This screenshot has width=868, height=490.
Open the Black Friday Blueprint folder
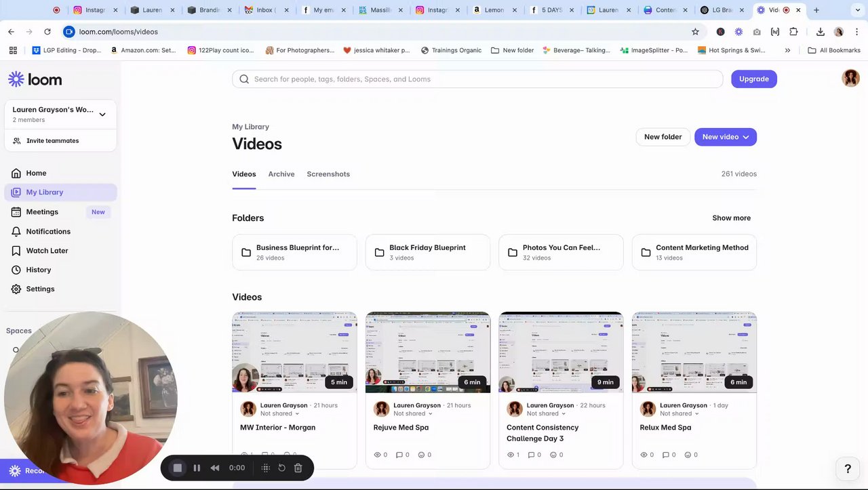(428, 252)
